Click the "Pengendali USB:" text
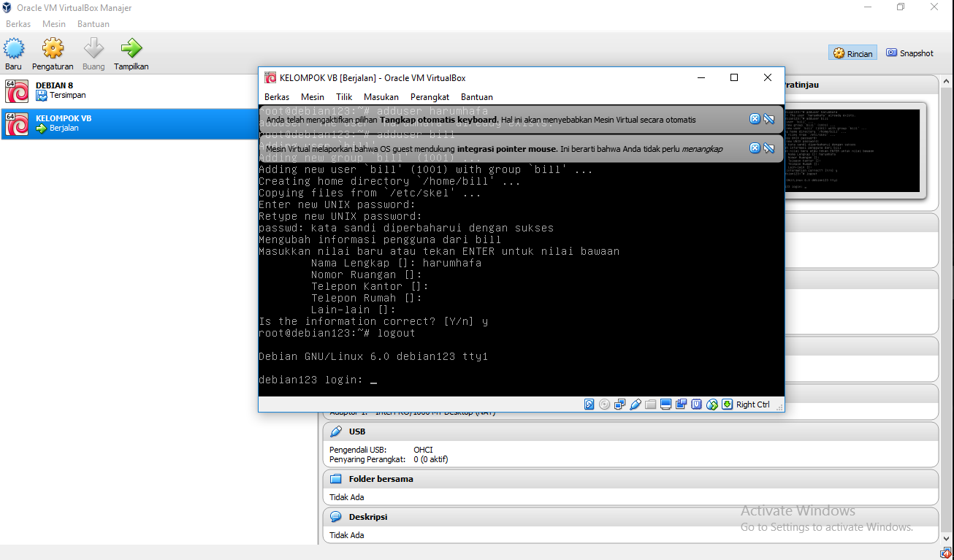This screenshot has height=560, width=954. click(x=358, y=450)
